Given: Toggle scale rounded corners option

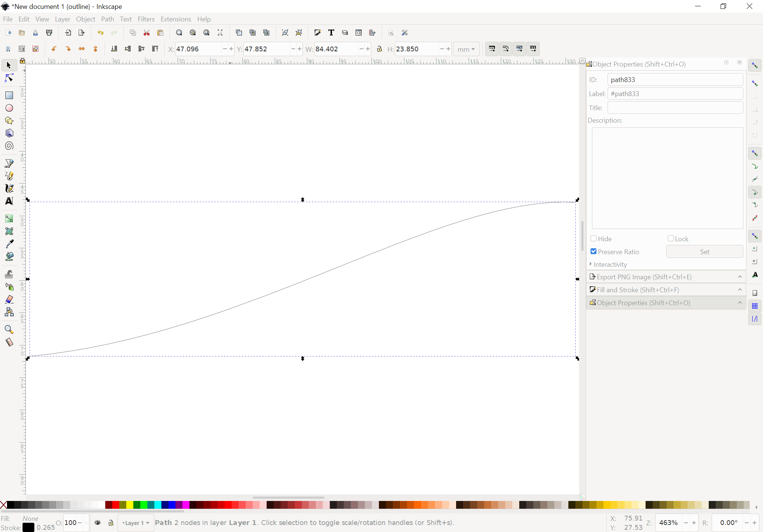Looking at the screenshot, I should (x=506, y=49).
